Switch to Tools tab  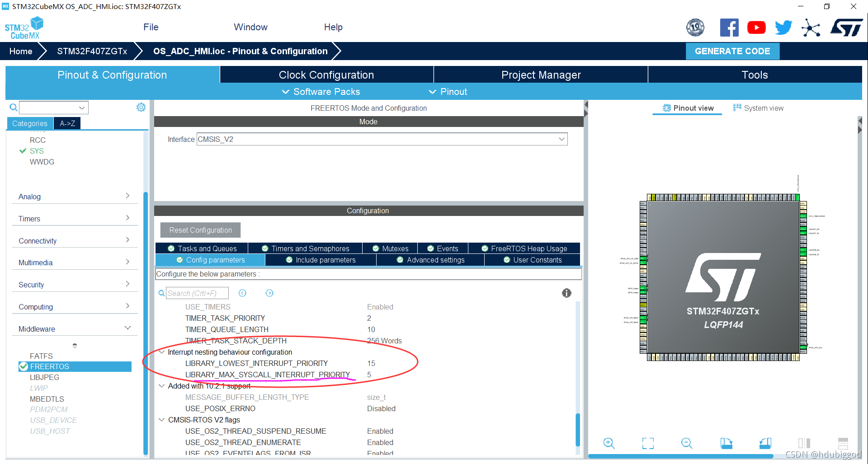click(x=755, y=75)
